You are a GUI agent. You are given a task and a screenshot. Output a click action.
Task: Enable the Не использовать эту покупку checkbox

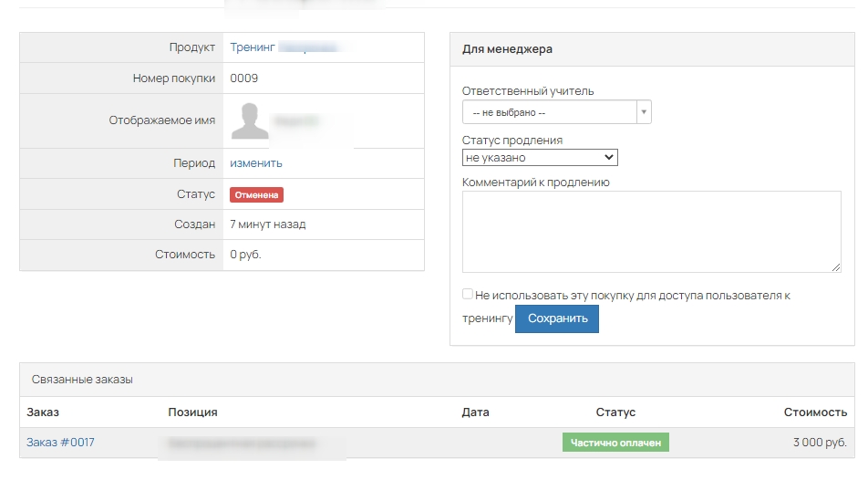468,295
